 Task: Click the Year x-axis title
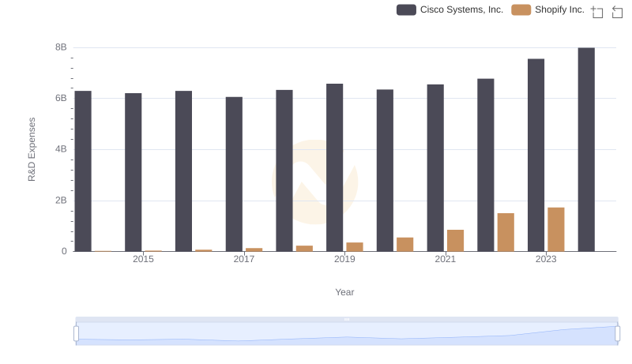point(344,292)
